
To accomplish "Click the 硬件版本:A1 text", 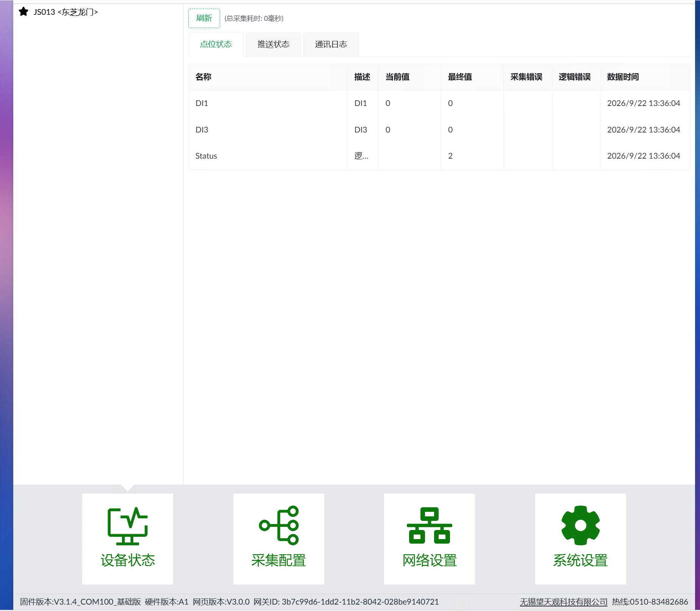I will pos(167,602).
